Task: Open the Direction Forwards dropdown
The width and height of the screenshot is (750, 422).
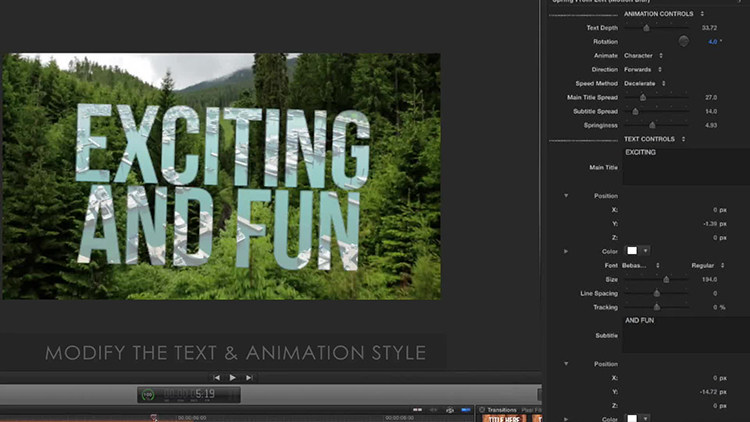Action: click(643, 69)
